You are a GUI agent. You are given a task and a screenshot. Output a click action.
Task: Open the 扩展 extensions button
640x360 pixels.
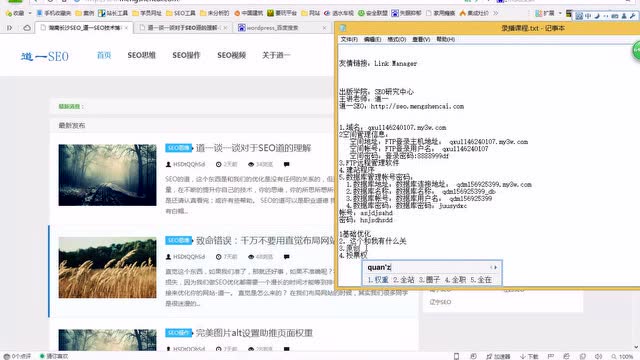pos(545,13)
